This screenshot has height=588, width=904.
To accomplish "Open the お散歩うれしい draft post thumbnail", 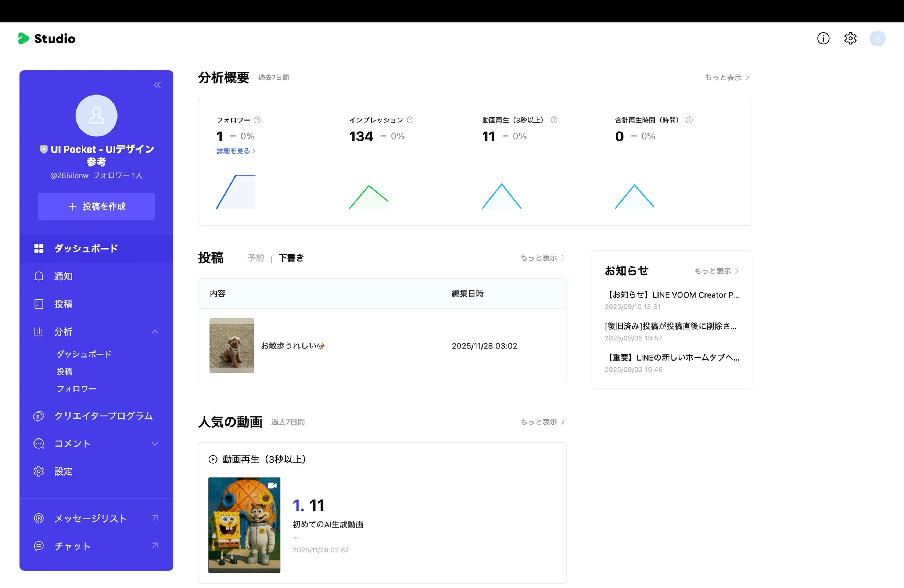I will pyautogui.click(x=231, y=345).
